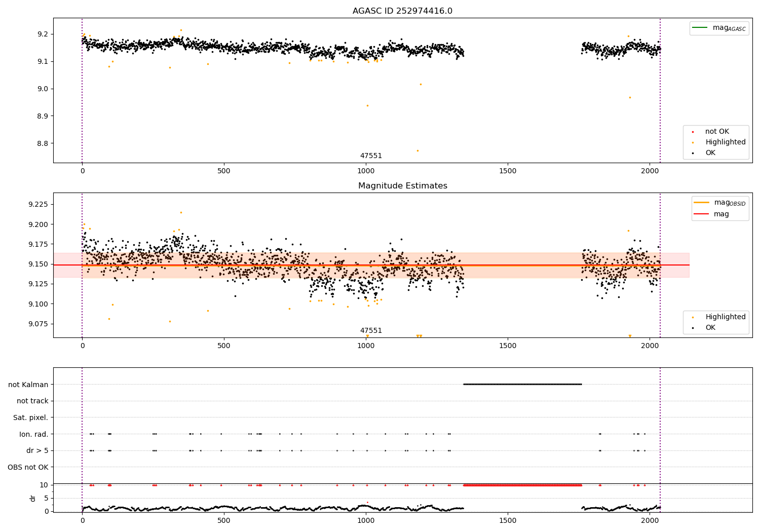Click the "8.8" y-axis tick label
760x532 pixels.
[x=43, y=143]
